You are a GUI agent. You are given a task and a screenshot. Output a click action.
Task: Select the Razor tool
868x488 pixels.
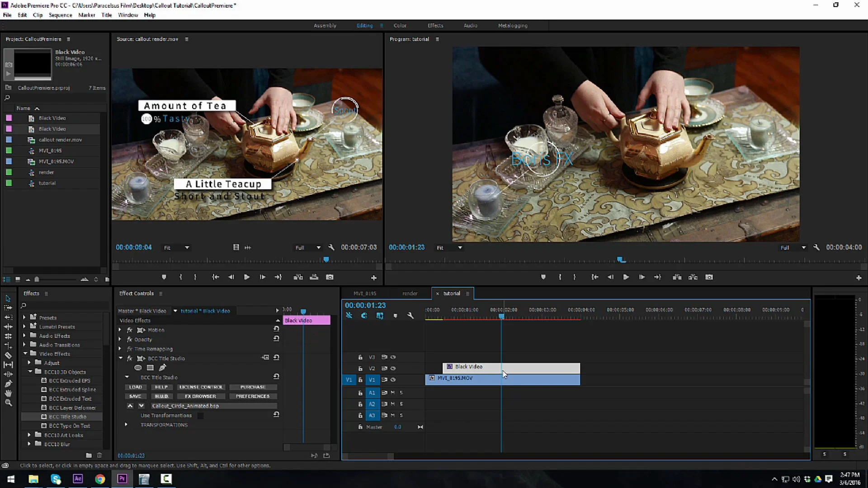pyautogui.click(x=8, y=355)
